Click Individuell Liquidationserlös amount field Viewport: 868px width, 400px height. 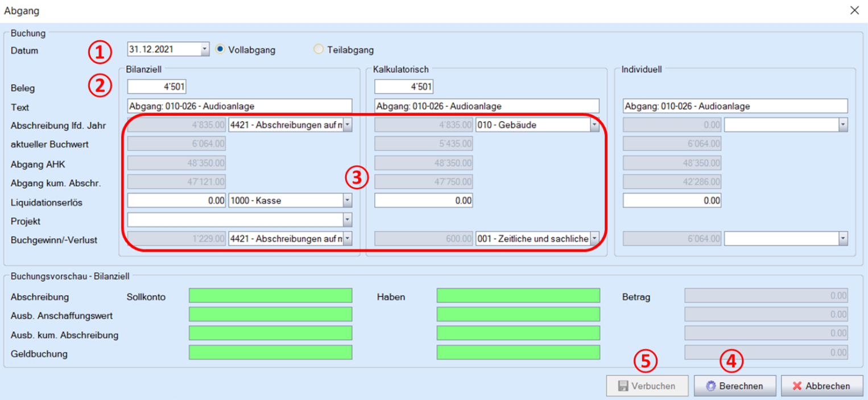(x=672, y=200)
